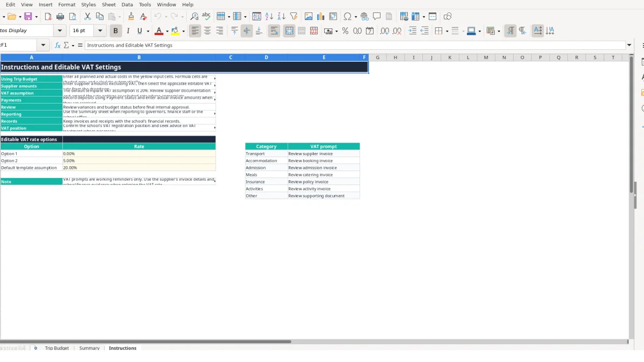Image resolution: width=644 pixels, height=362 pixels.
Task: Apply the yellow Highlighting Color swatch
Action: point(175,31)
